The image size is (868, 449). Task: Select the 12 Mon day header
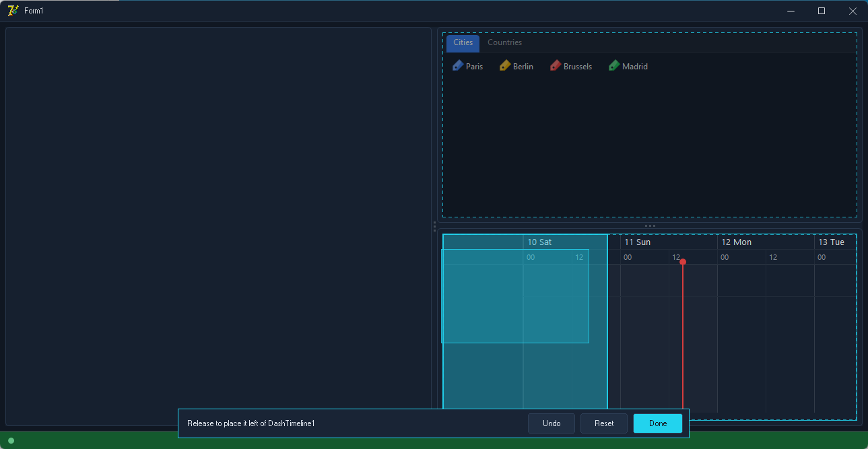[736, 242]
